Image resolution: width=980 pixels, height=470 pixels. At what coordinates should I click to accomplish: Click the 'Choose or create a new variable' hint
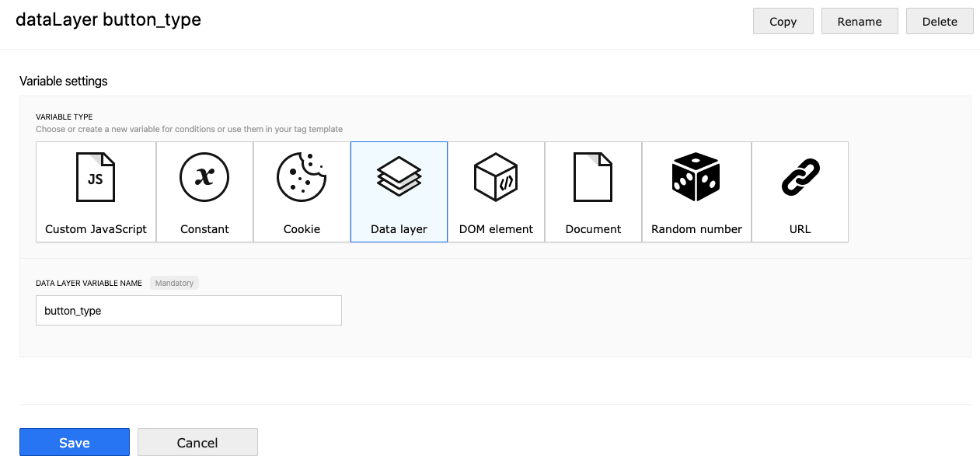(189, 129)
